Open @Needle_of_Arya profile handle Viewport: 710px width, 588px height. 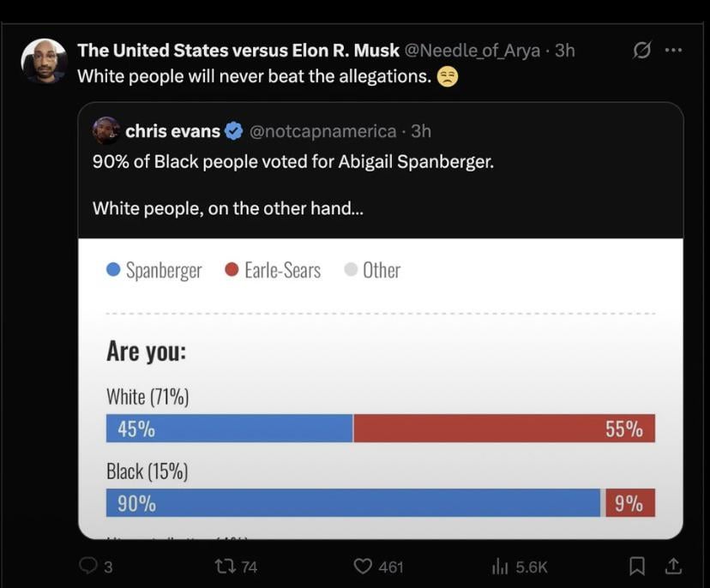tap(472, 51)
